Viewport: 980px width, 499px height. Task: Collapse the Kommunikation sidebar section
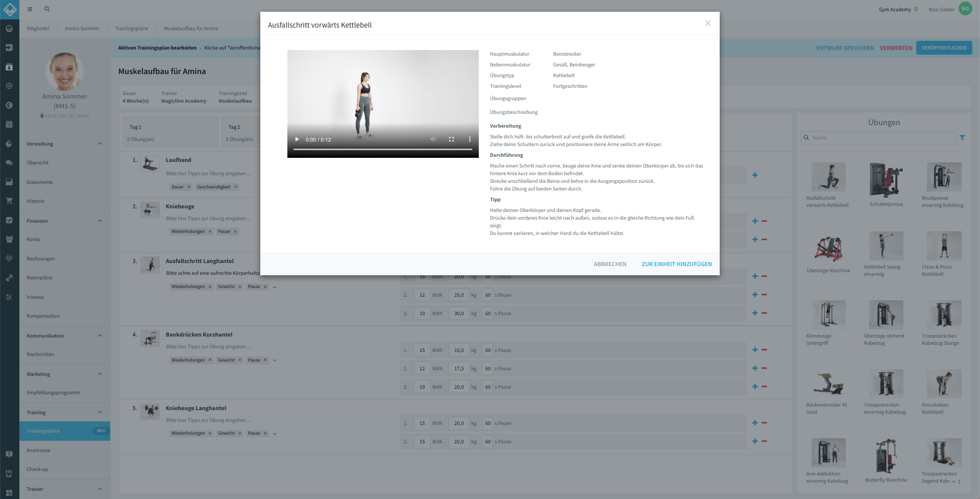click(100, 336)
